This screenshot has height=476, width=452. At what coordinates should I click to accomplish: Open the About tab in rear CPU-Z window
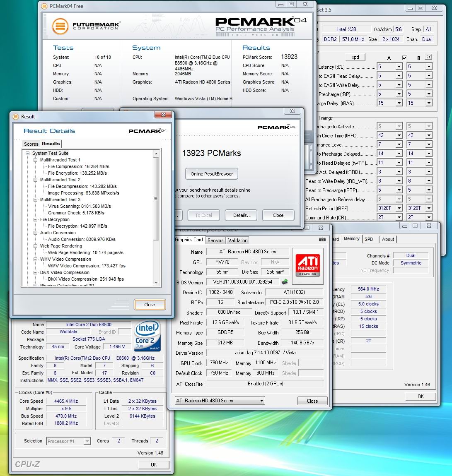pyautogui.click(x=388, y=239)
